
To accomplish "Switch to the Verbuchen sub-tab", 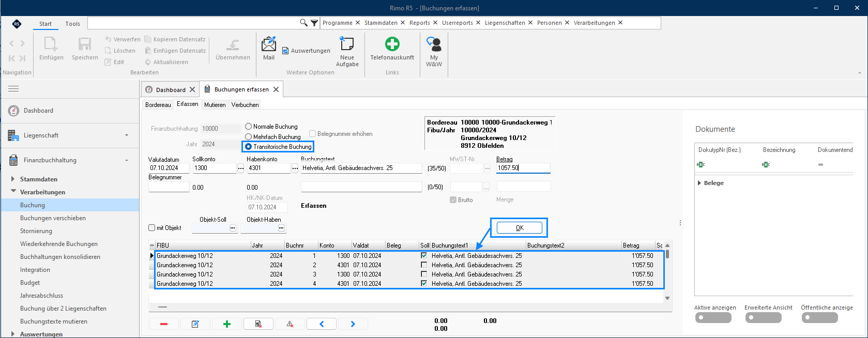I will tap(245, 105).
